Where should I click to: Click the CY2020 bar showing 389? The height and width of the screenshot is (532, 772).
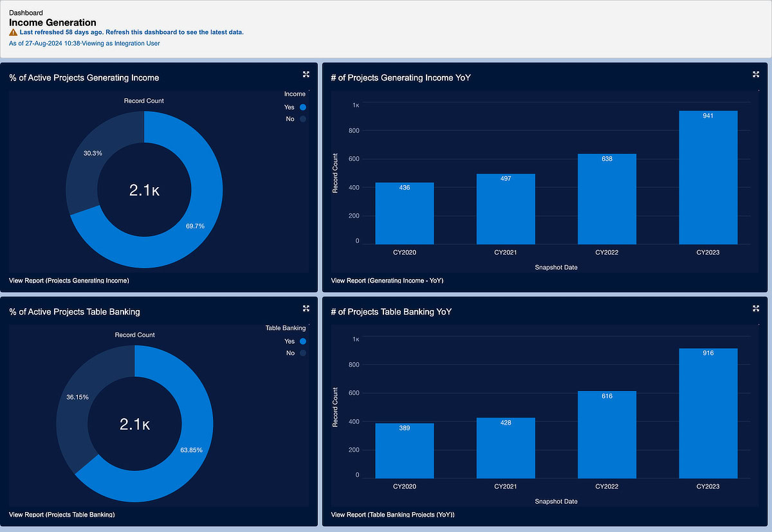click(x=405, y=451)
